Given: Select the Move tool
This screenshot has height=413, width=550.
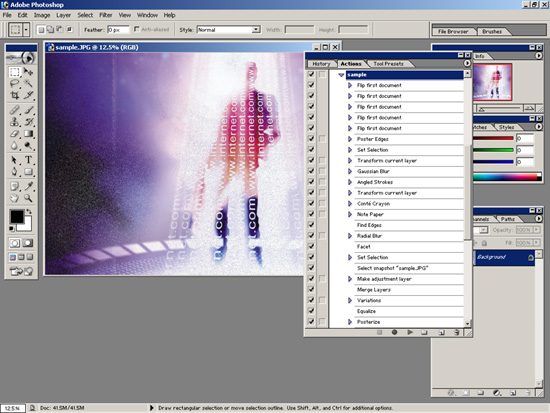Looking at the screenshot, I should [x=28, y=72].
